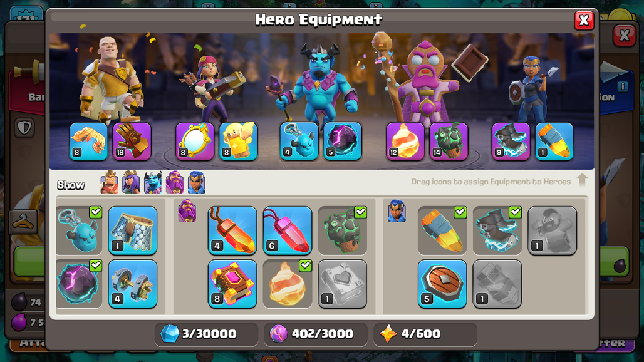Pick the level 6 pink gem equipment
This screenshot has width=644, height=362.
(x=288, y=230)
